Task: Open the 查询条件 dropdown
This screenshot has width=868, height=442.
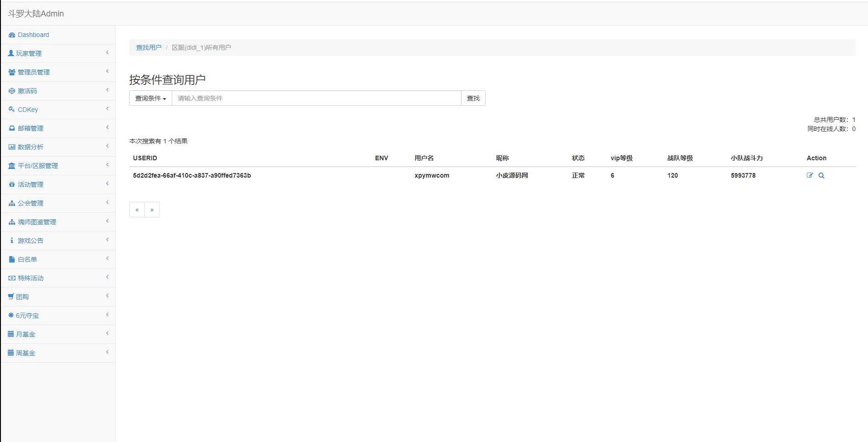Action: click(x=150, y=98)
